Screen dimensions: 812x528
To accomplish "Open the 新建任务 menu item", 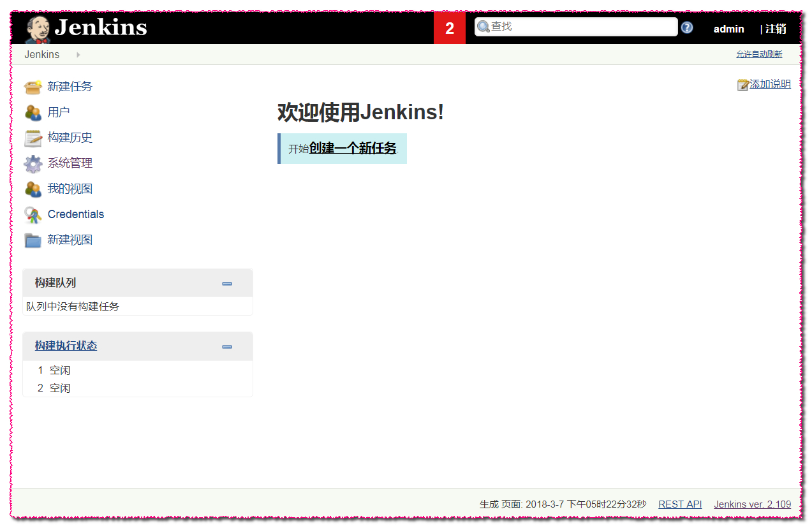I will [x=70, y=87].
